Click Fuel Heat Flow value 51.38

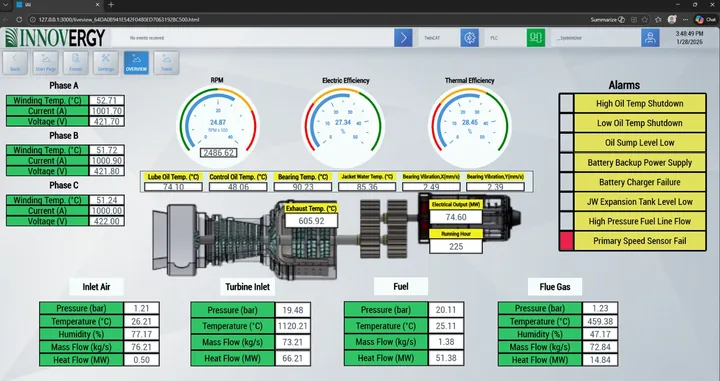coord(445,358)
